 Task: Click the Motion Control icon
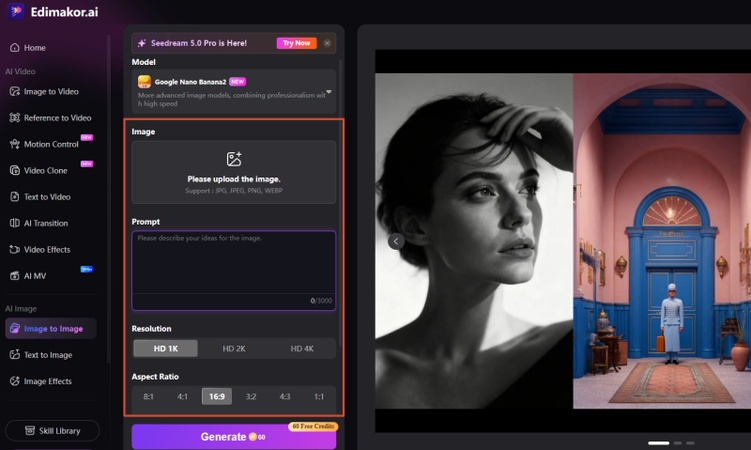15,144
